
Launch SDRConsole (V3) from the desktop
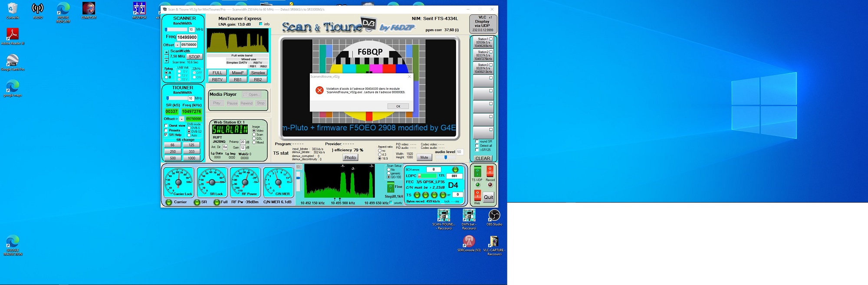(x=469, y=243)
